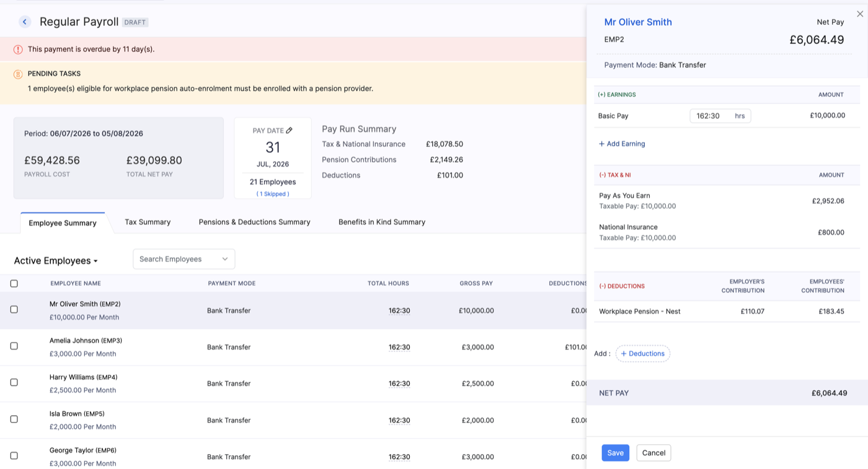
Task: Tick Harry Williams row checkbox
Action: 14,382
